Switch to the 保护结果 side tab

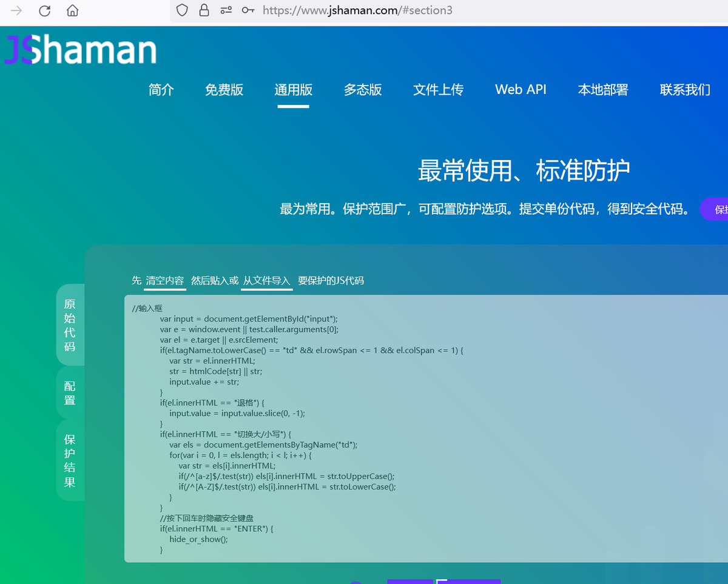[x=70, y=461]
